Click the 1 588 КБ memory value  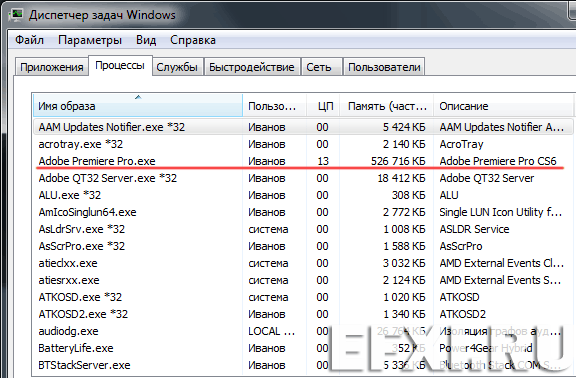(404, 246)
